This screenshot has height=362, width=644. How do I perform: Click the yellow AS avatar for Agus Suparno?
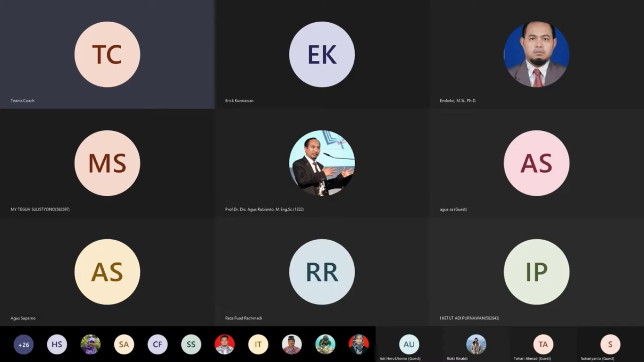click(x=107, y=272)
